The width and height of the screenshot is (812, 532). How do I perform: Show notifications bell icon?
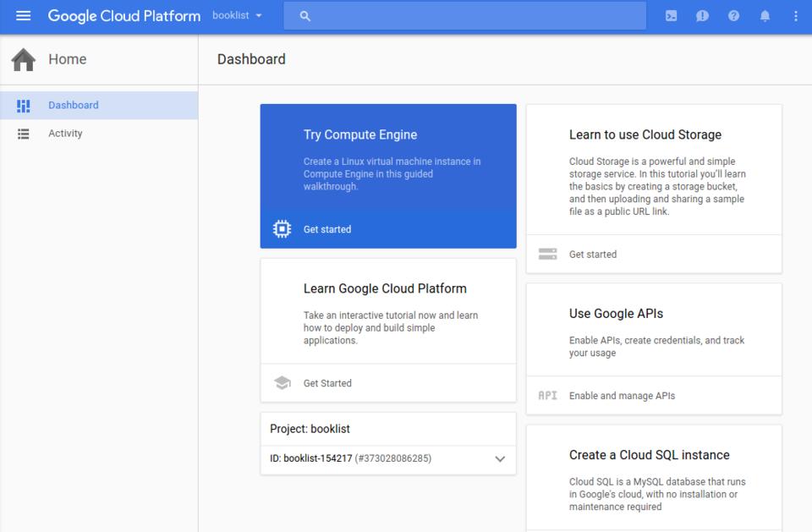pyautogui.click(x=765, y=16)
